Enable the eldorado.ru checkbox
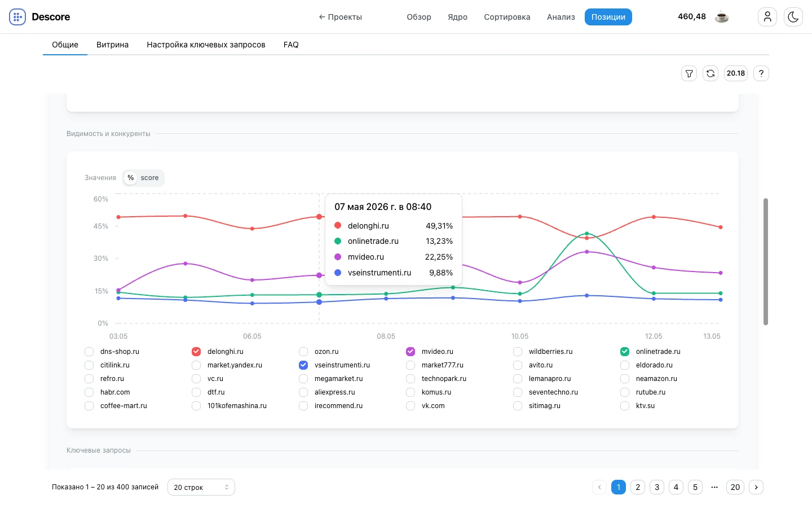This screenshot has height=508, width=812. point(625,365)
